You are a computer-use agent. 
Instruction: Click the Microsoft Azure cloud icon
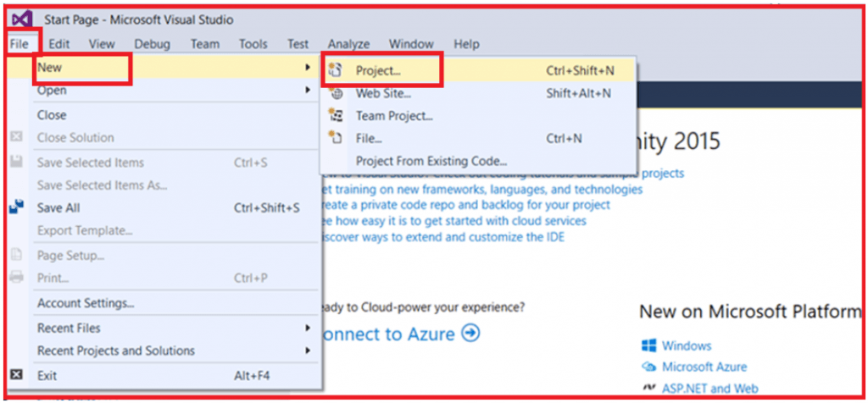648,367
